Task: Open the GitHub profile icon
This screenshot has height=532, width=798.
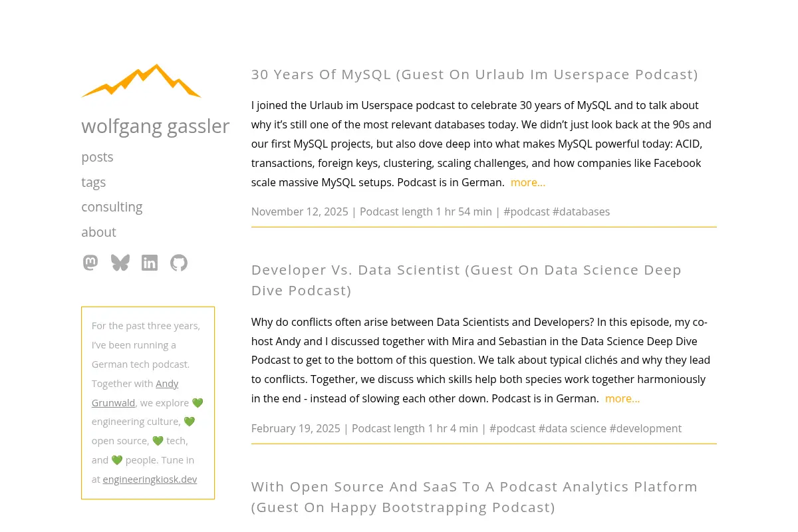Action: (x=179, y=263)
